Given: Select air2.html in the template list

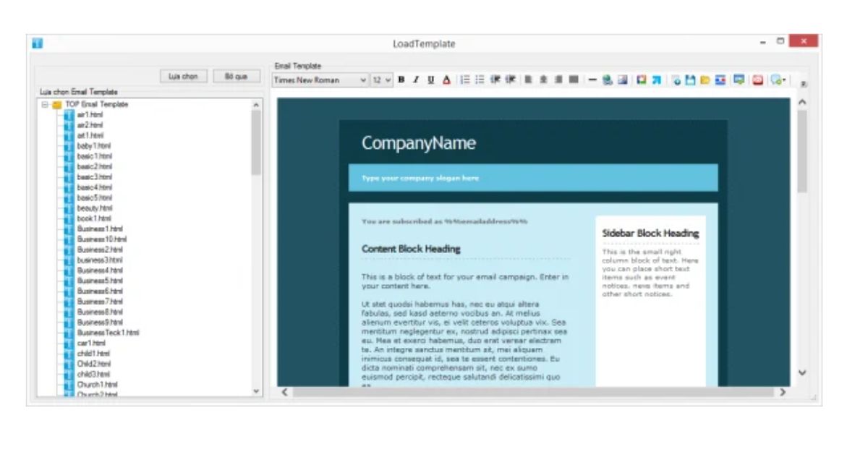Looking at the screenshot, I should [x=90, y=124].
